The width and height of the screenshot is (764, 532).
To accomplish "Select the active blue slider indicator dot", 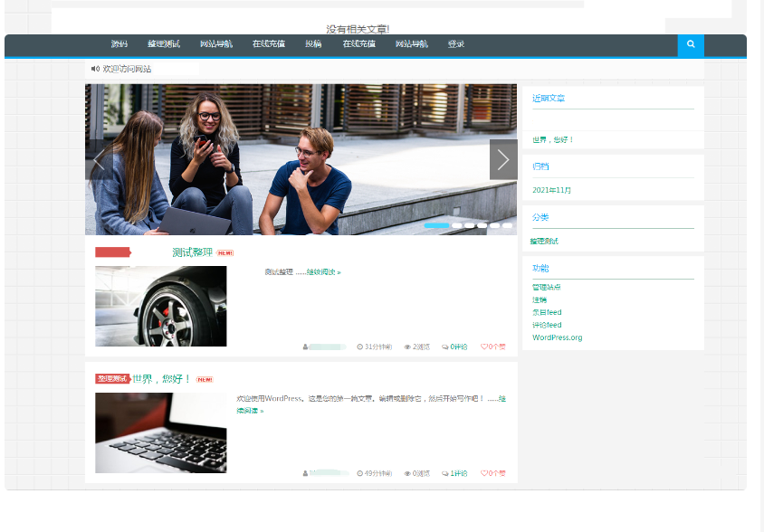I will tap(435, 225).
